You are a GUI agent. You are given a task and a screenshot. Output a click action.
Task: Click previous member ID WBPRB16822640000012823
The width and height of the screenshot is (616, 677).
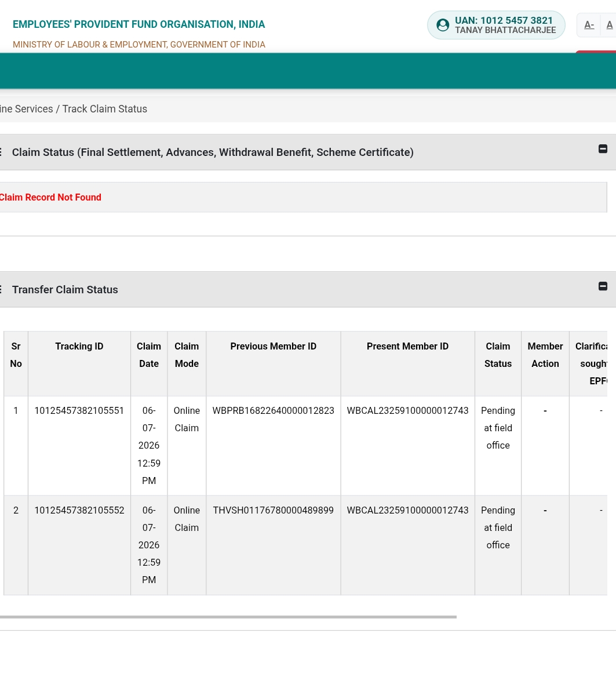pyautogui.click(x=274, y=410)
